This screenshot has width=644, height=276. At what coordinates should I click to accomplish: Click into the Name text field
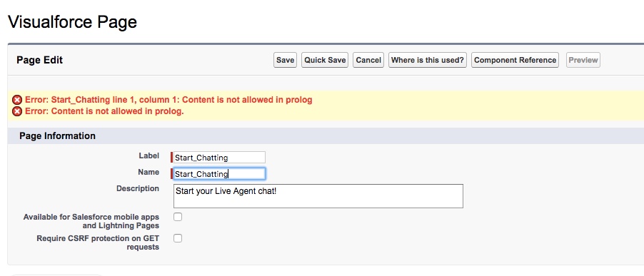click(219, 174)
